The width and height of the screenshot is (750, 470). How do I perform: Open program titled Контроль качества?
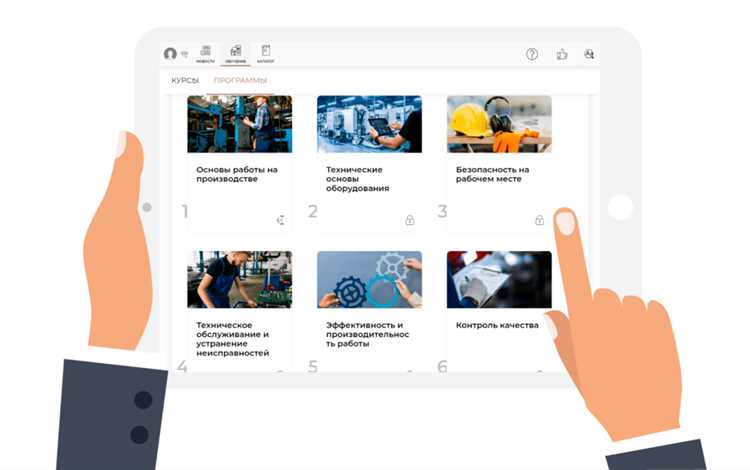tap(497, 325)
